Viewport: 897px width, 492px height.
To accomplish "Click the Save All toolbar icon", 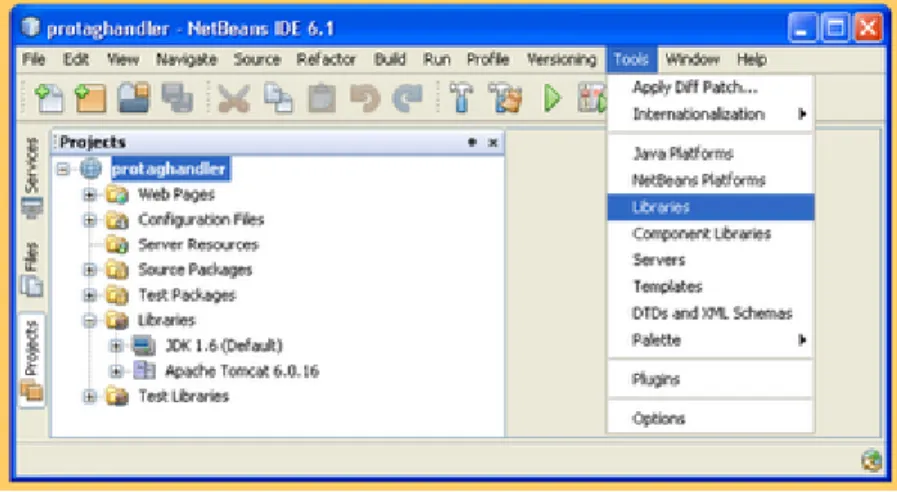I will tap(177, 98).
